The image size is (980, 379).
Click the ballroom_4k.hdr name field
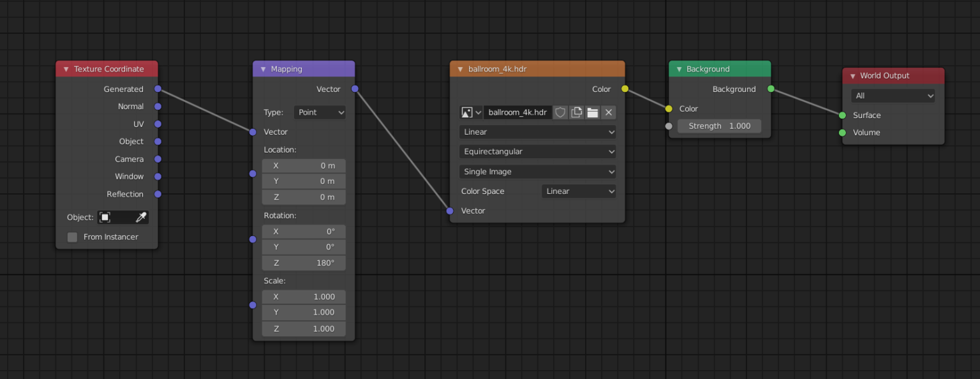518,112
